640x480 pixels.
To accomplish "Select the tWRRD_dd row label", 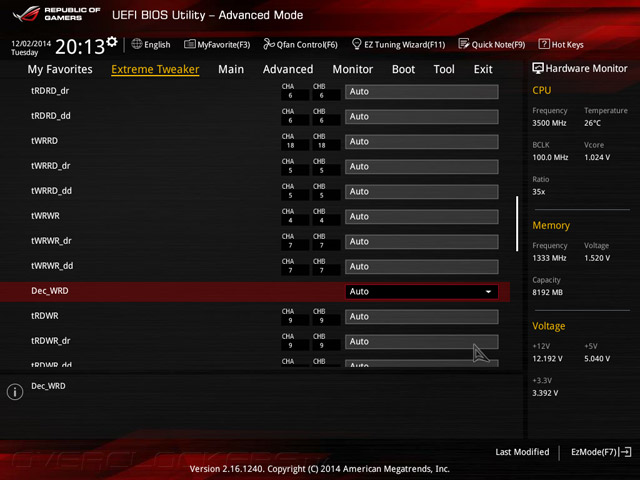I will click(x=51, y=191).
